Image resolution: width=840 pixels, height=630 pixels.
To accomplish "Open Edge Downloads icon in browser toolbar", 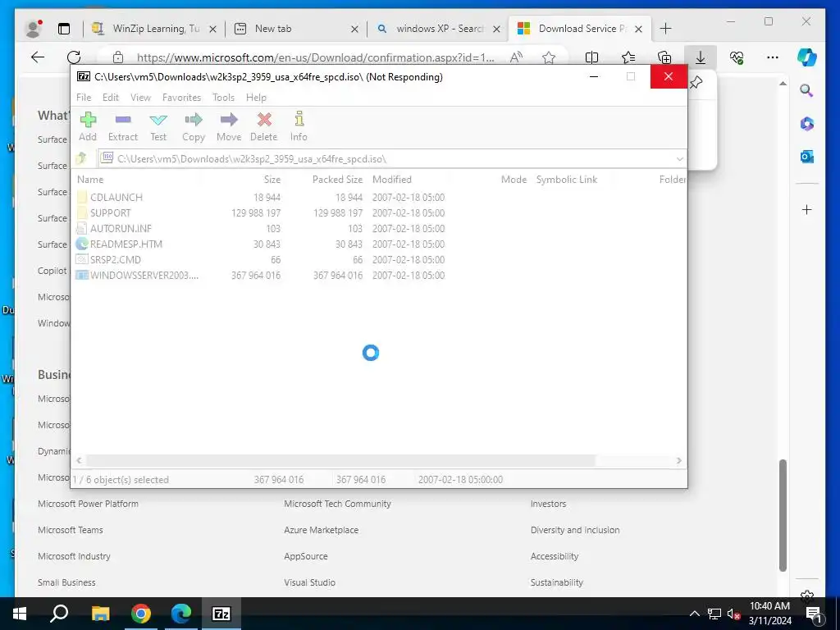I will click(x=701, y=57).
